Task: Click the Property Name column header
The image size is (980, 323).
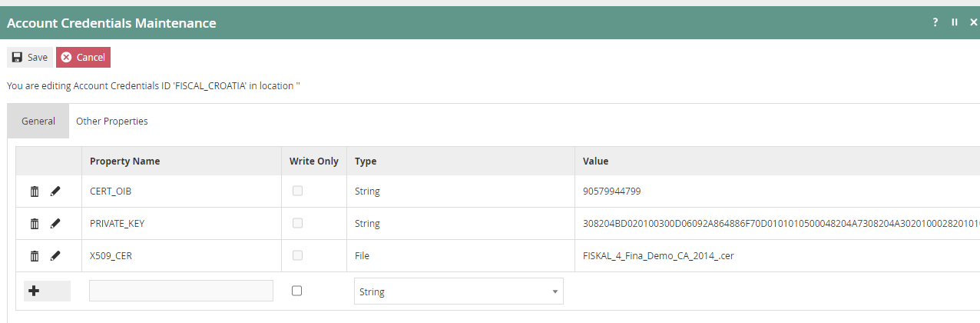Action: tap(125, 161)
